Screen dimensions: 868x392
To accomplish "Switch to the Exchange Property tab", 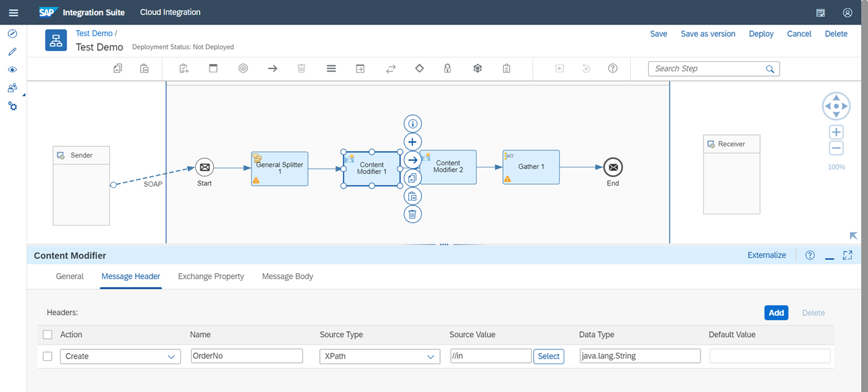I will point(211,276).
